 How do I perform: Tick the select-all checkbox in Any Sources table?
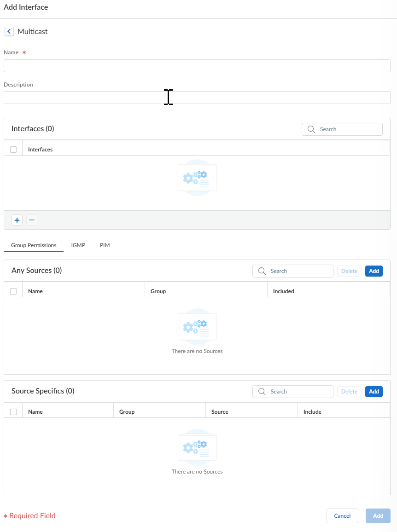[x=13, y=291]
